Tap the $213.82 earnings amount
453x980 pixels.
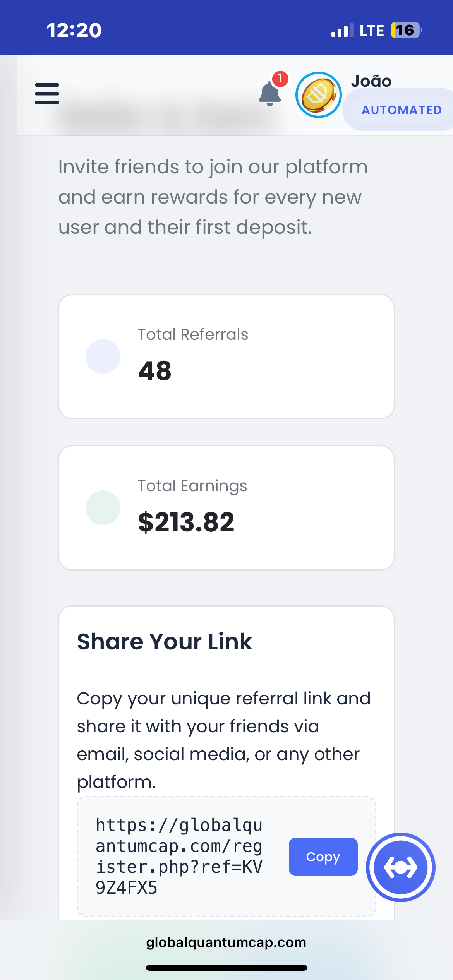pos(186,522)
